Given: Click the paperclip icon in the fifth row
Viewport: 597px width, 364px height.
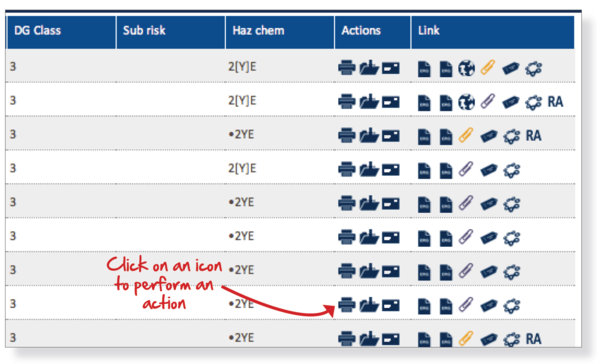Looking at the screenshot, I should point(466,203).
